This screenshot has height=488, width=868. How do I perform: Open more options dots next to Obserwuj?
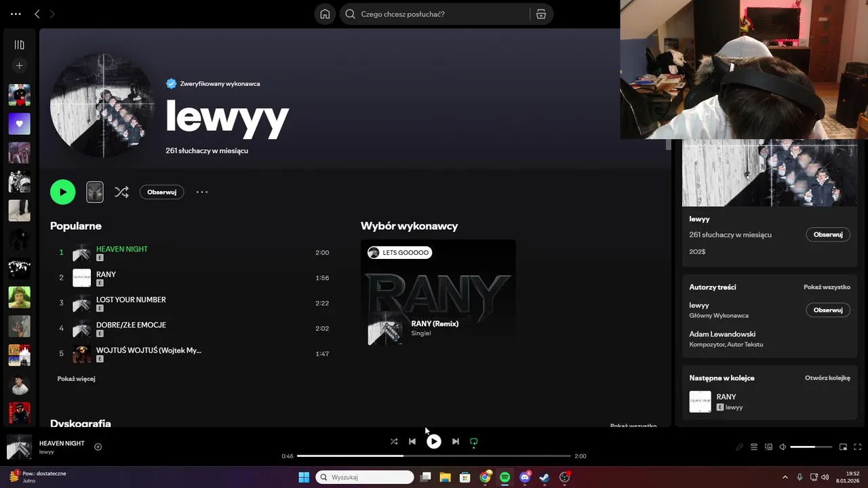click(202, 192)
